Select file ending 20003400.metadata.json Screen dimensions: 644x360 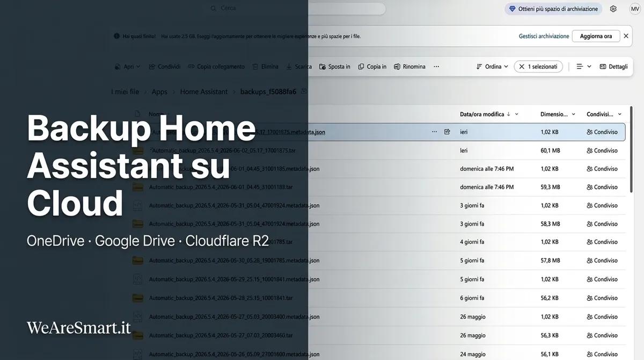pos(234,316)
